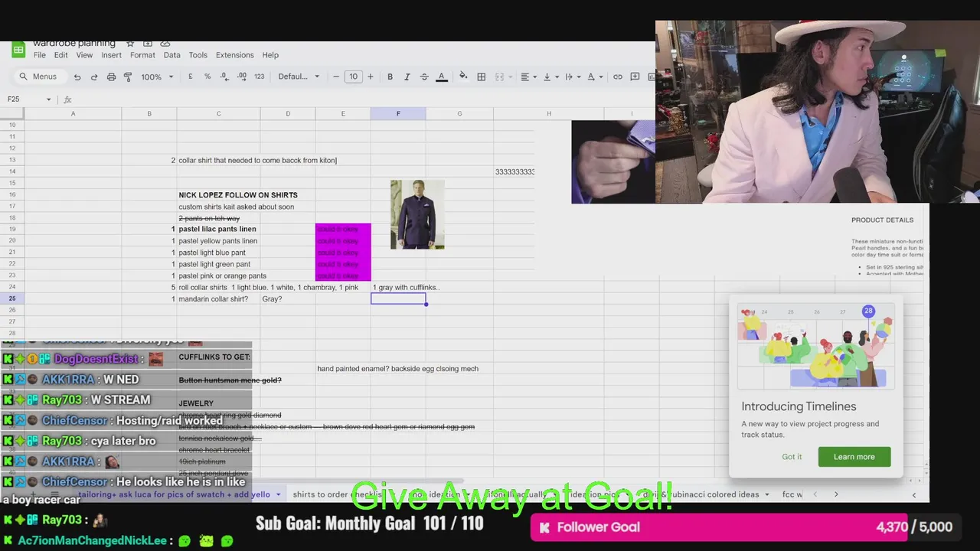The image size is (980, 551).
Task: Click magenta cell next to pastel yellow pants
Action: click(x=343, y=241)
